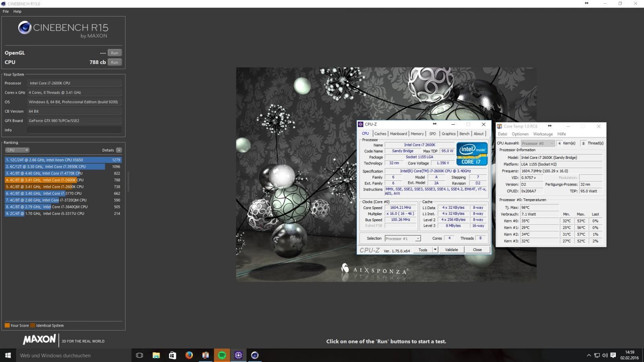
Task: Open the Tools dropdown arrow in CPU-Z
Action: tap(435, 250)
